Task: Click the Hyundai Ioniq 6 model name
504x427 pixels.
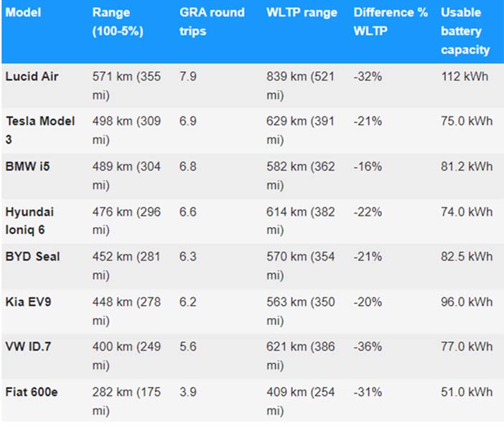Action: tap(29, 221)
